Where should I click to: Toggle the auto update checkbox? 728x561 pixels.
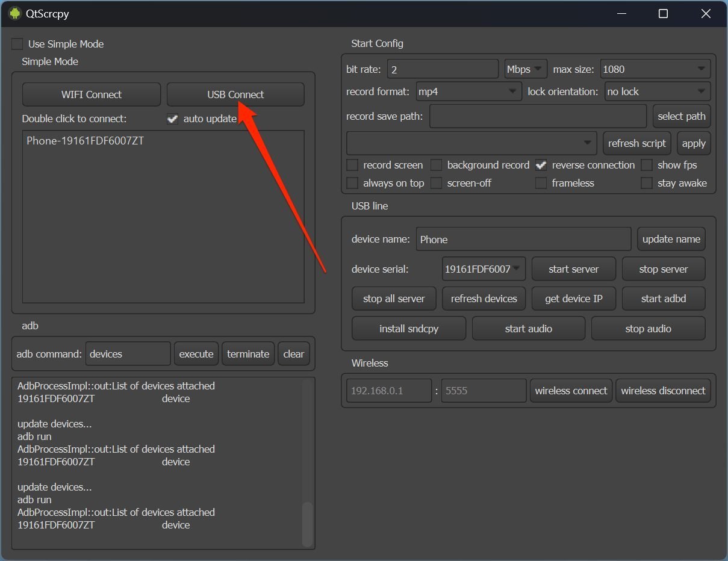point(173,119)
